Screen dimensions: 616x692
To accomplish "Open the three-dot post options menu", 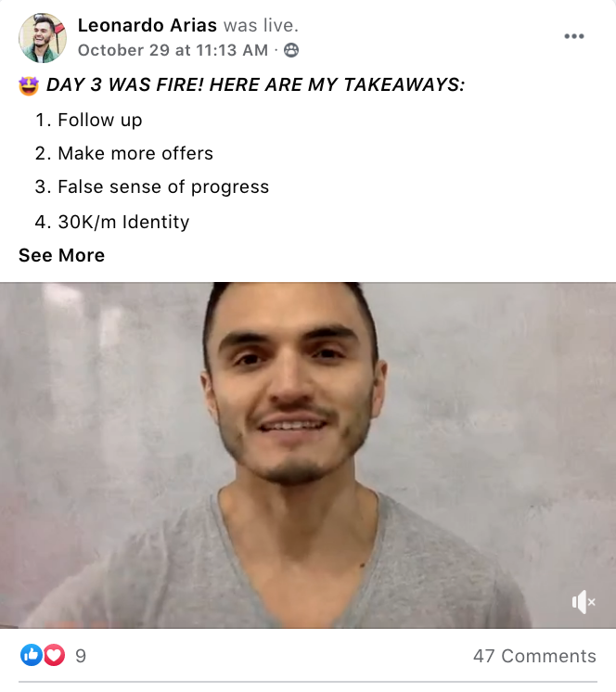I will click(574, 36).
